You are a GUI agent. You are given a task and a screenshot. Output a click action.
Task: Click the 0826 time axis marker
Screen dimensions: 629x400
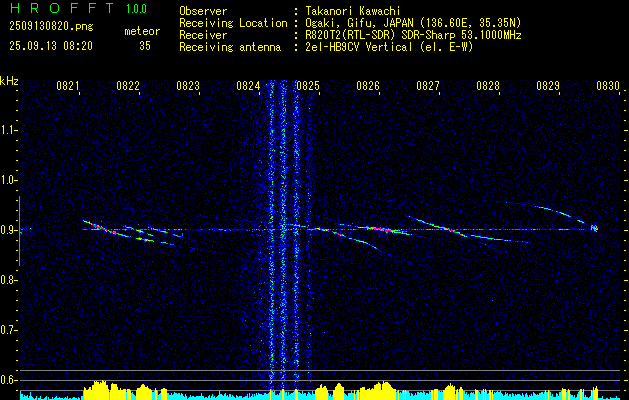point(368,85)
